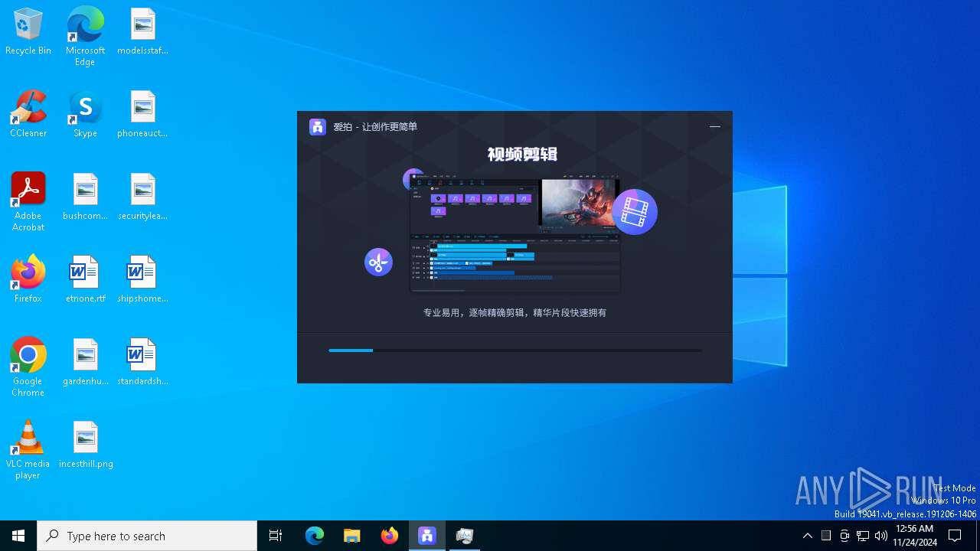Select the standardsh... Word document
Screen dimensions: 980x551
(x=142, y=363)
